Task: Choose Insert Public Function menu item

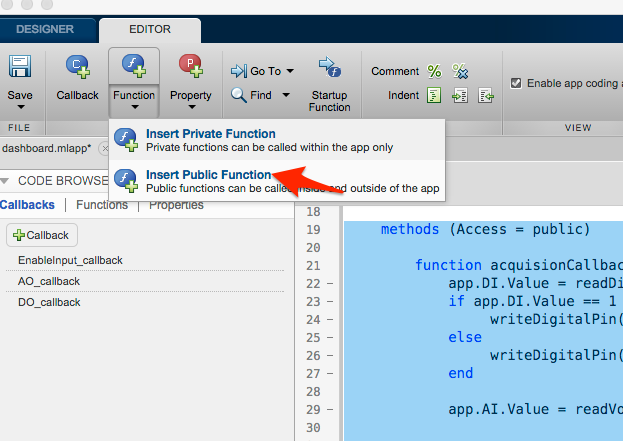Action: click(277, 181)
